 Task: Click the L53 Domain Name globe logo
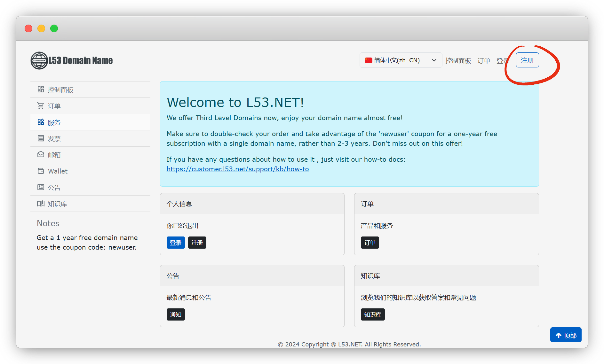click(39, 60)
